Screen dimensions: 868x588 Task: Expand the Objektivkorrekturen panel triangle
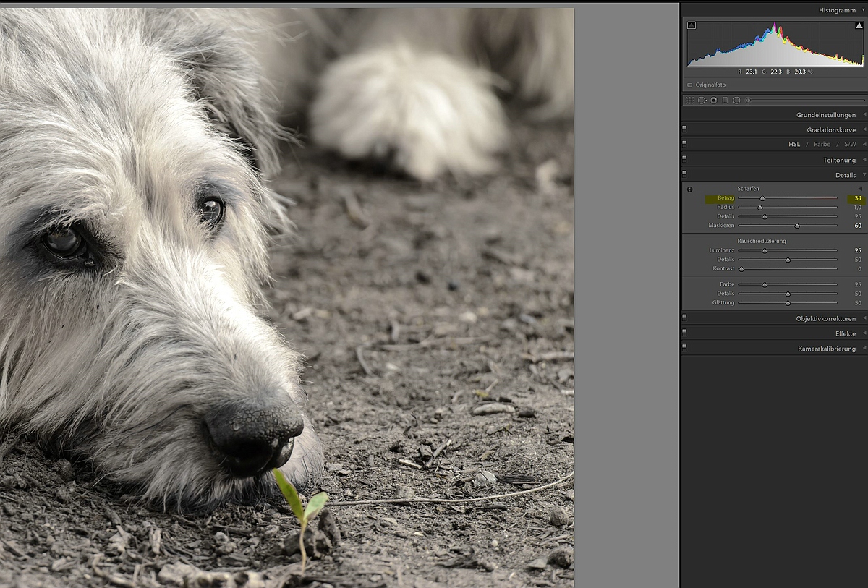coord(864,318)
